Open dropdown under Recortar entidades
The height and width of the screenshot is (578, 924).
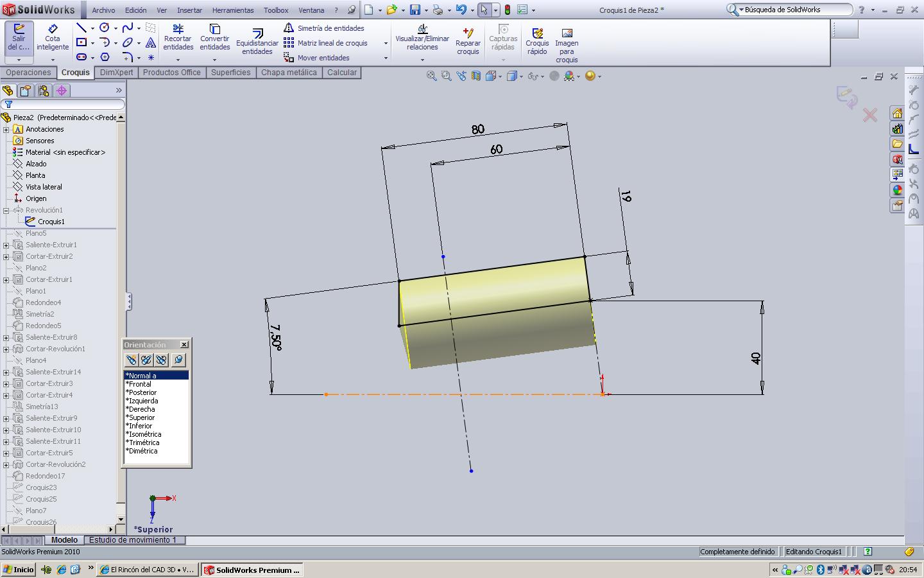tap(178, 60)
